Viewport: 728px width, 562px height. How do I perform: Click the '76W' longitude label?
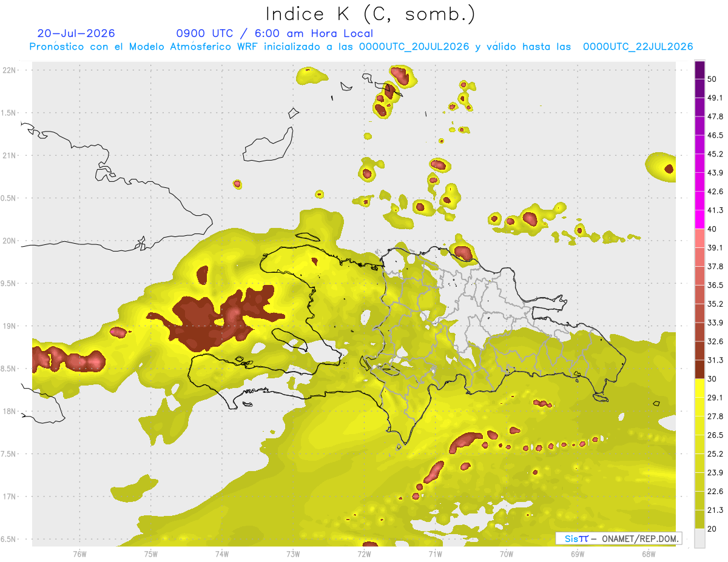(x=79, y=554)
